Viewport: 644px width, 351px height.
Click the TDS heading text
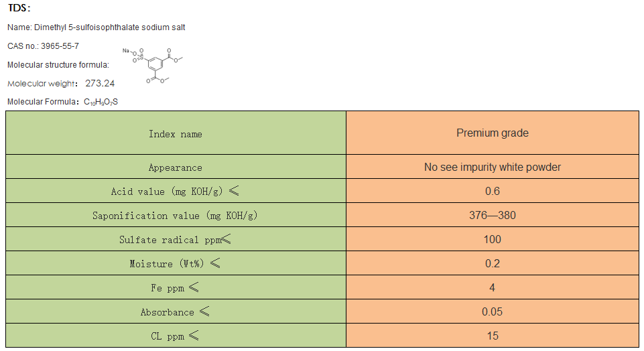coord(19,9)
